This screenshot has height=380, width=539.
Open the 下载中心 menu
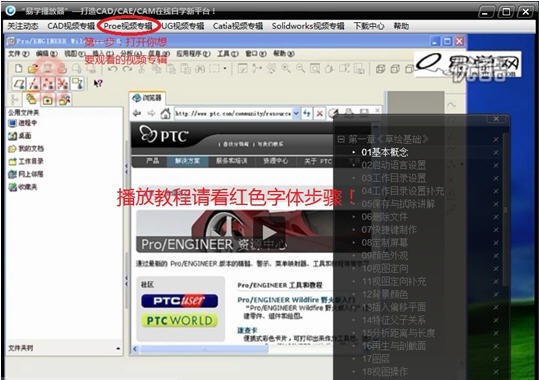click(x=369, y=26)
